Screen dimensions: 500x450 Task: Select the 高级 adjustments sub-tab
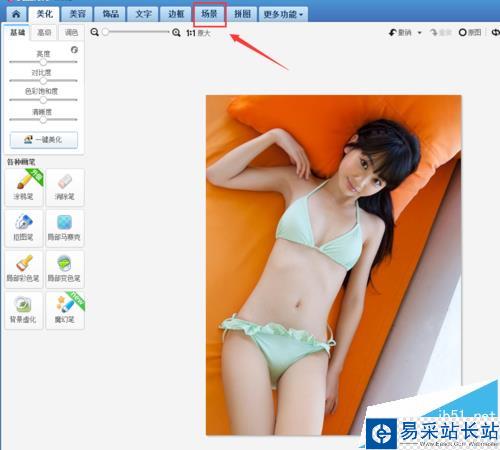click(44, 33)
